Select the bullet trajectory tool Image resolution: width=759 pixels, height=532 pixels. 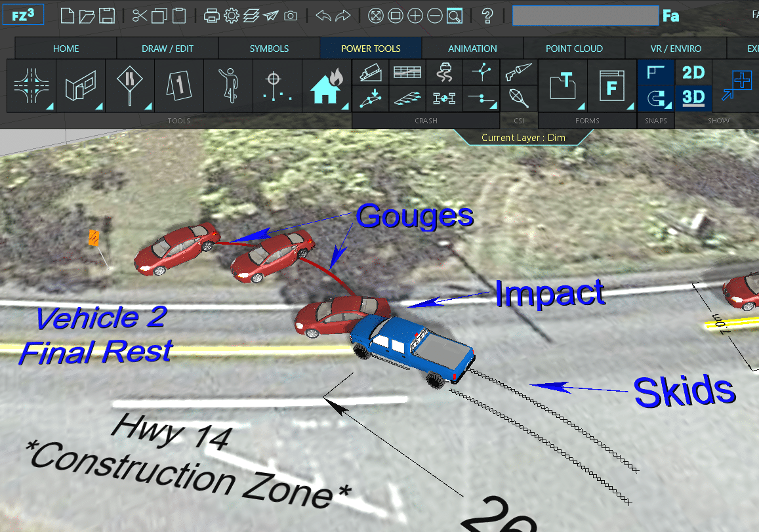[x=518, y=73]
